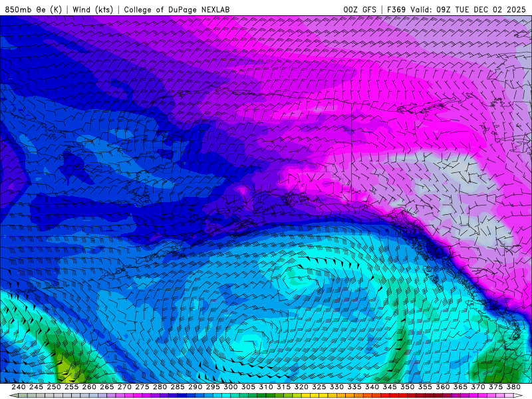Select the 265 value on the color scale
This screenshot has height=399, width=532.
106,387
